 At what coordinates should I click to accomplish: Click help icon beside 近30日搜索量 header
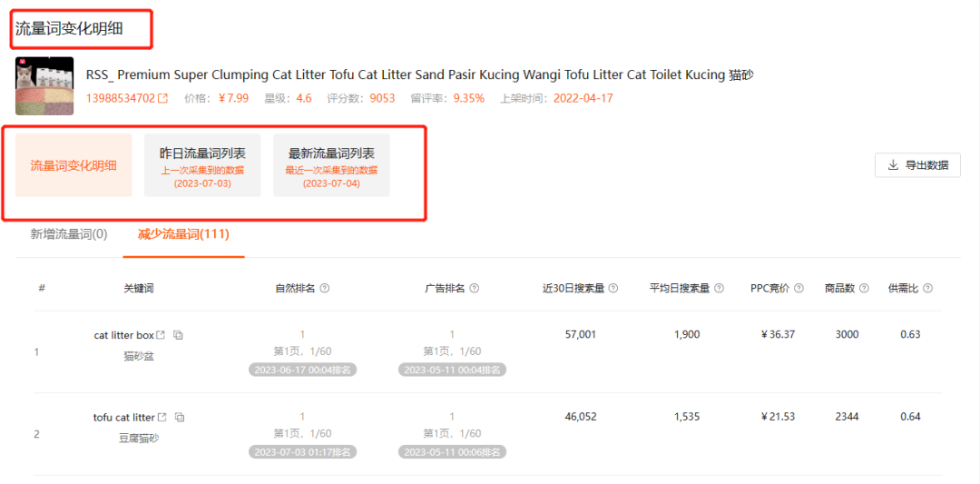coord(613,288)
